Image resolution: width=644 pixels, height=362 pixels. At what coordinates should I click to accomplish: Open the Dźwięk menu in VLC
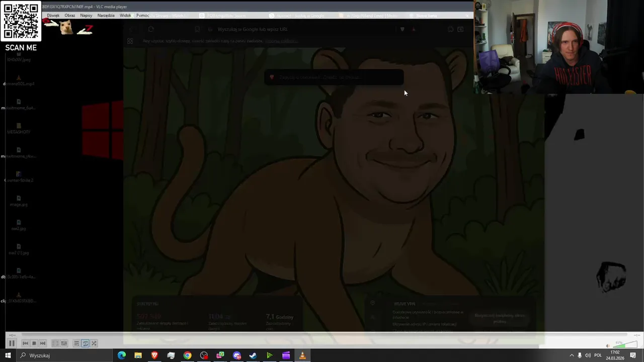click(x=53, y=16)
